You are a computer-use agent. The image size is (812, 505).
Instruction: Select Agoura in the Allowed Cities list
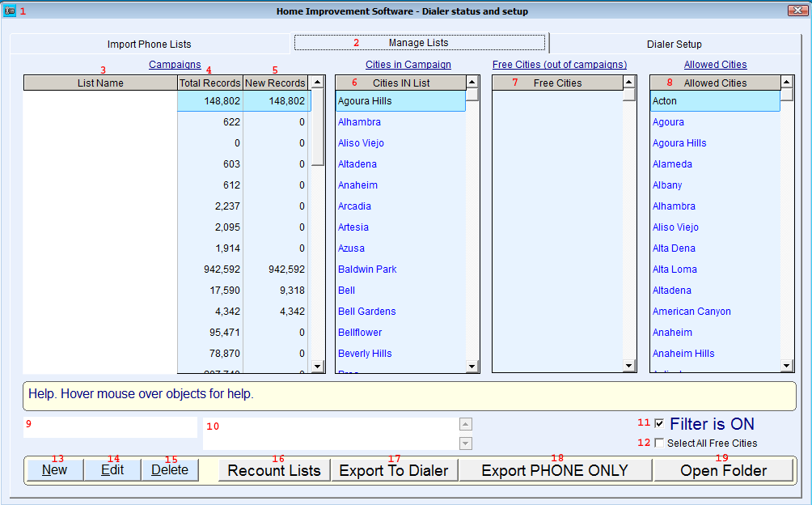click(715, 122)
